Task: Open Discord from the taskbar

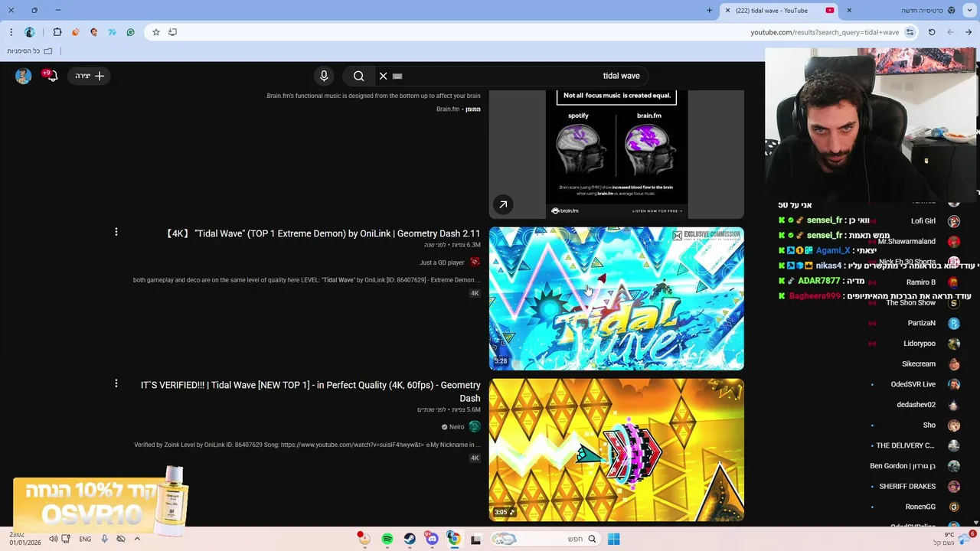Action: pos(432,540)
